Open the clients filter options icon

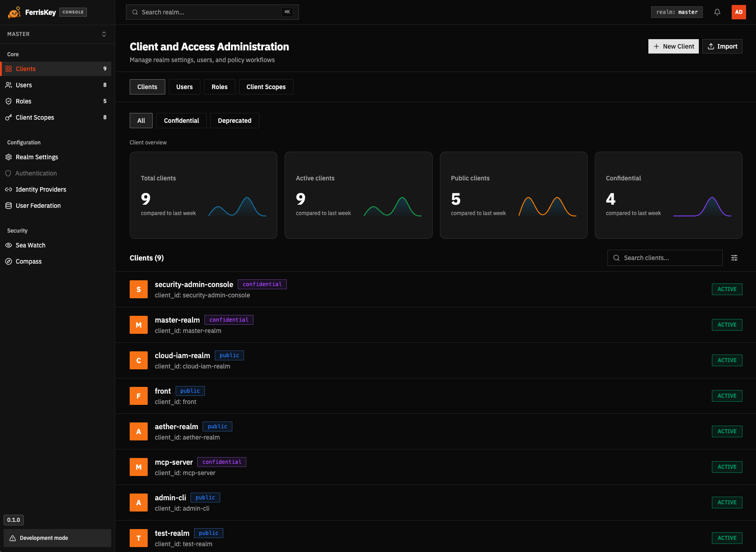click(x=734, y=258)
